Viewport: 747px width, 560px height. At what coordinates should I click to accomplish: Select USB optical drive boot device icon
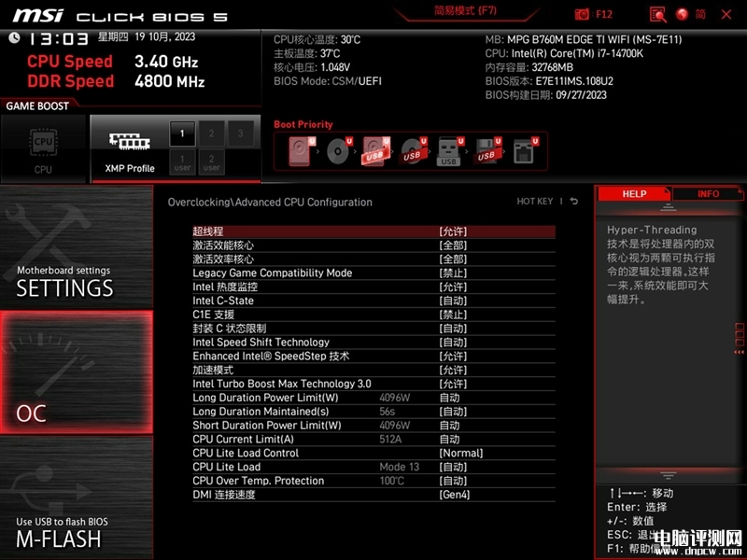[x=414, y=151]
